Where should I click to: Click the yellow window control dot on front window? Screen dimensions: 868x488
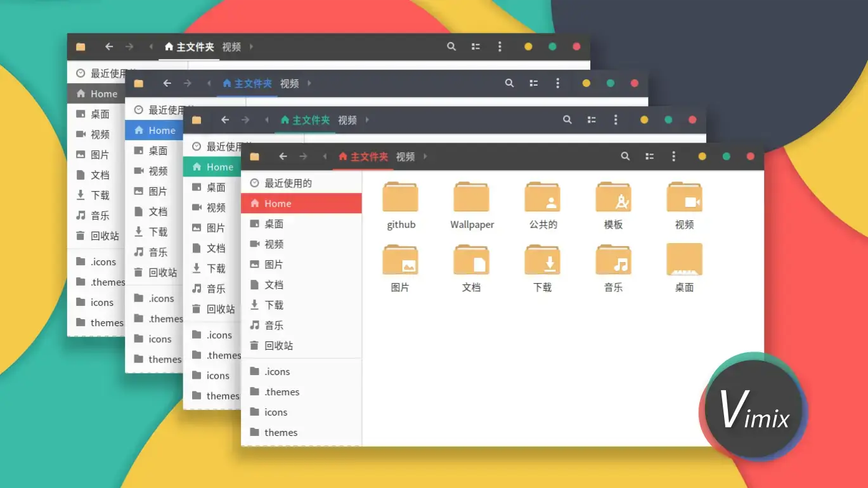point(703,156)
